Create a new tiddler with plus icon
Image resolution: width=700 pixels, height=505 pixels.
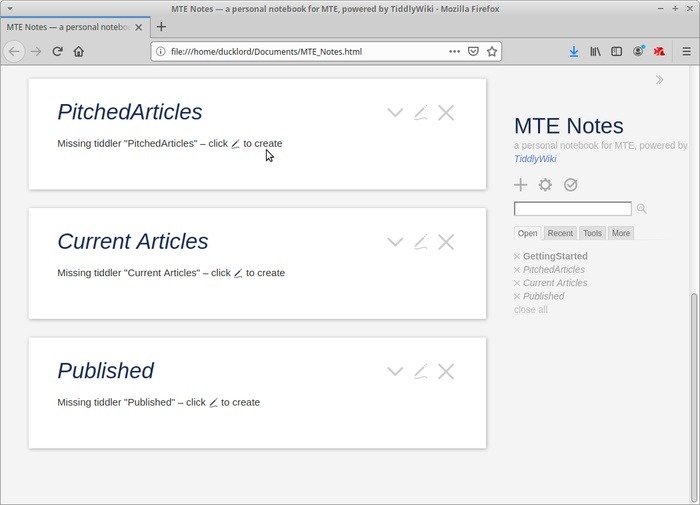tap(521, 184)
